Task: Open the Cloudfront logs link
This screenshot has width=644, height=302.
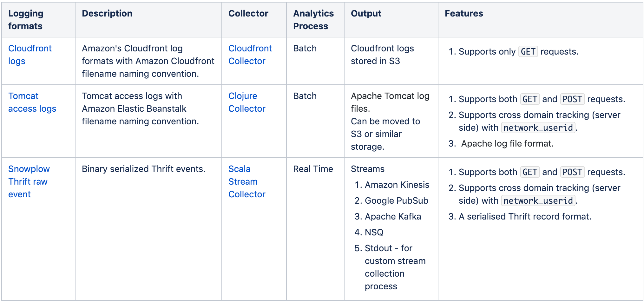Action: point(30,55)
